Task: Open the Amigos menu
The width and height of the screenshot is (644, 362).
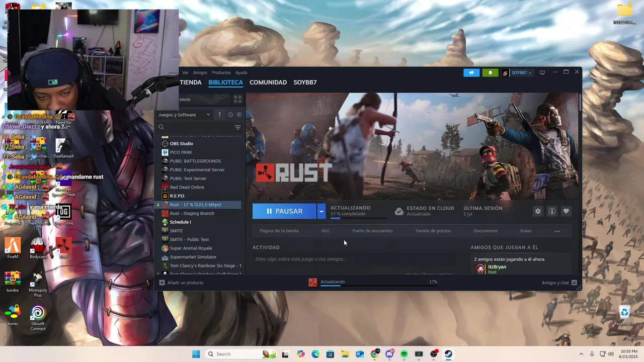Action: click(x=200, y=72)
